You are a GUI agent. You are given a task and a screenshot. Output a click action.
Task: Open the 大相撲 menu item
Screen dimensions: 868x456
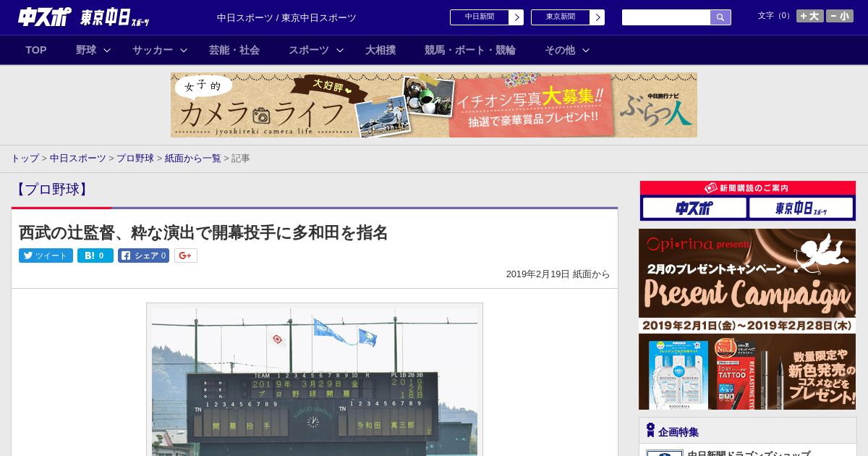point(380,50)
